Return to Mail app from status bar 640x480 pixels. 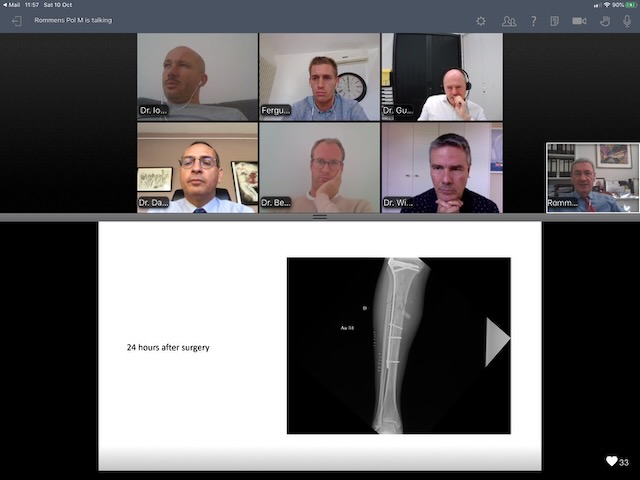[12, 5]
